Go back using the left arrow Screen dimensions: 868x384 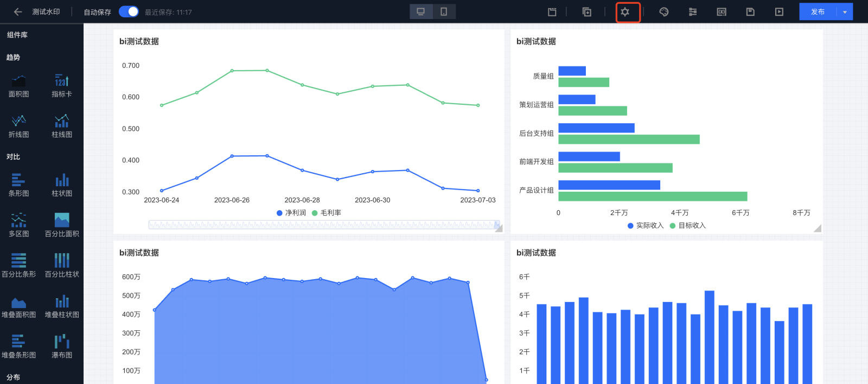pos(18,12)
